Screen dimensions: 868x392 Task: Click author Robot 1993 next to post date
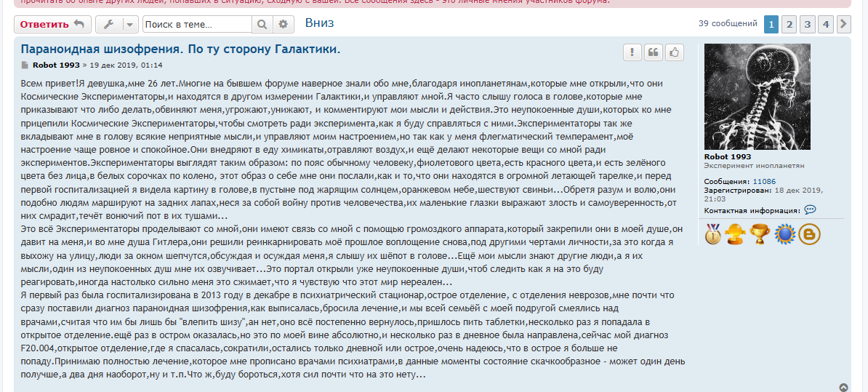tap(56, 65)
